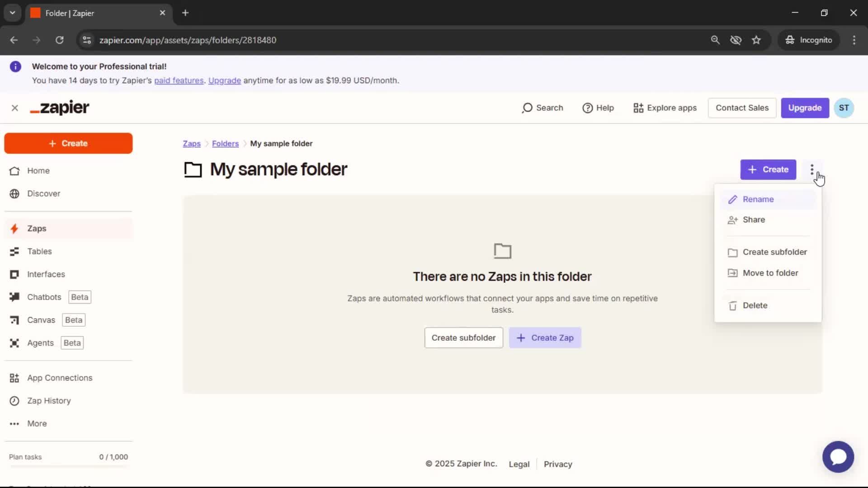This screenshot has height=488, width=868.
Task: Close the Folder | Zapier tab
Action: pos(162,13)
